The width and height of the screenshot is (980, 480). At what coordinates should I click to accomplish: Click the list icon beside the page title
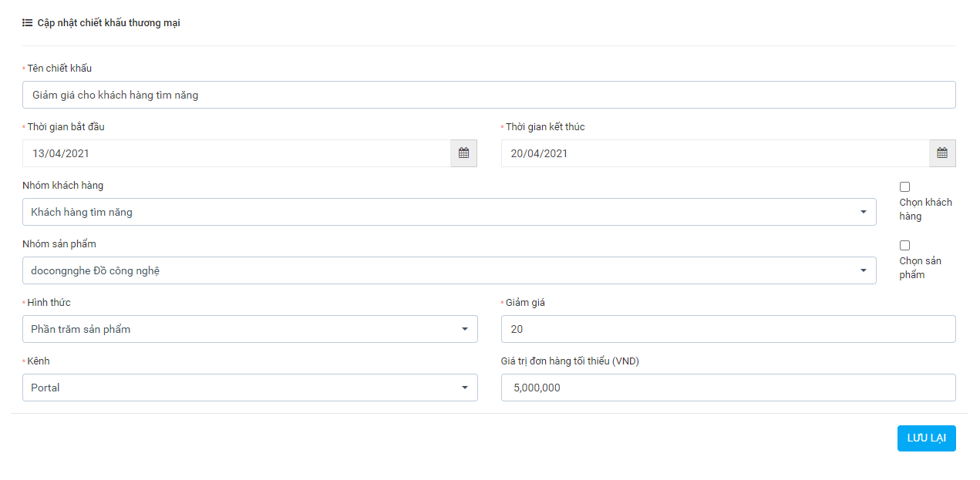click(x=27, y=23)
